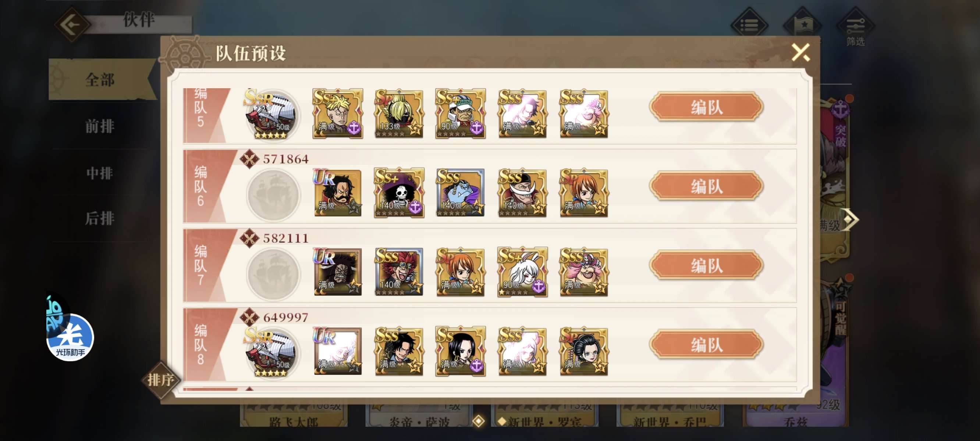Tap the 光环助手 floating assistant icon
Image resolution: width=980 pixels, height=441 pixels.
[x=70, y=337]
